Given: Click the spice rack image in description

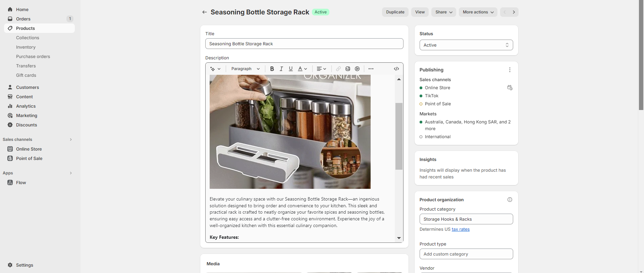Looking at the screenshot, I should click(290, 132).
